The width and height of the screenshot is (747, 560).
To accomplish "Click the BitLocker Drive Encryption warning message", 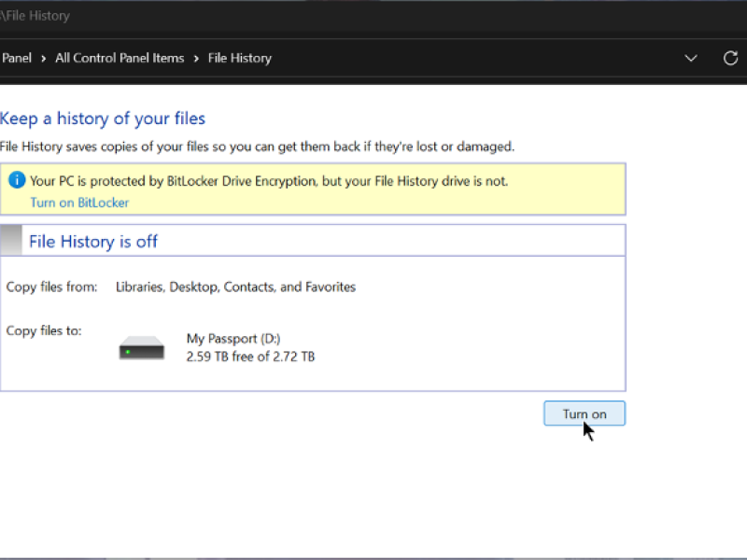I will tap(269, 181).
